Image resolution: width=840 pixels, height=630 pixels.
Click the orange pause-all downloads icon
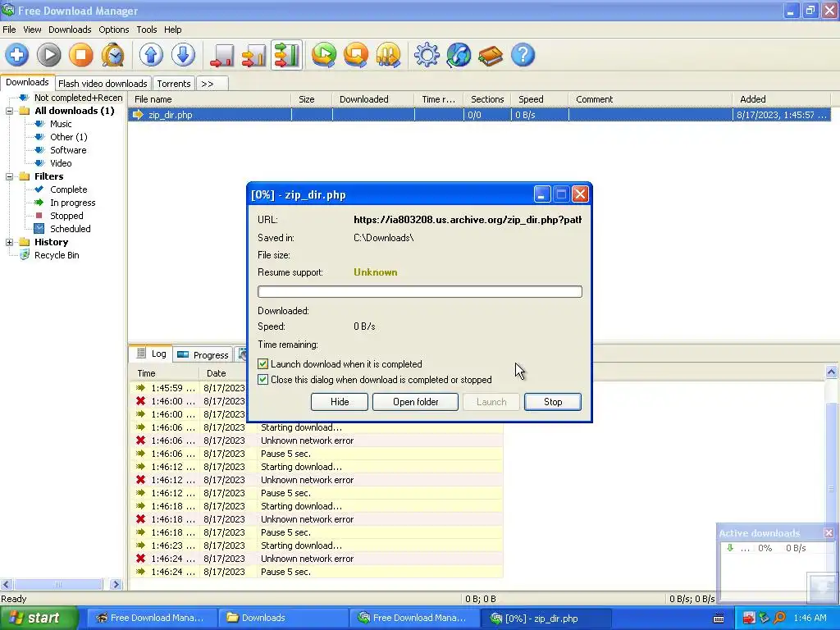[388, 55]
